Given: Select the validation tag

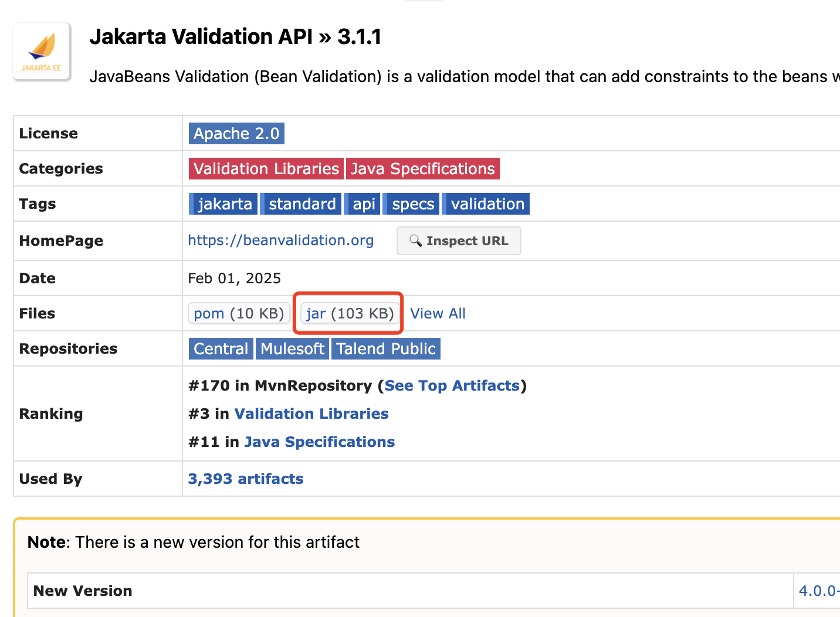Looking at the screenshot, I should coord(486,204).
